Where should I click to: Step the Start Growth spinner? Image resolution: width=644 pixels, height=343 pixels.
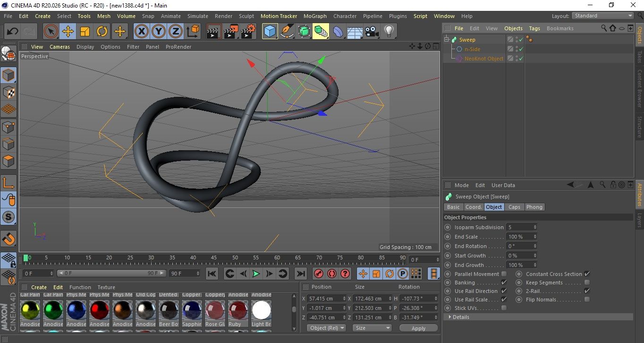[535, 256]
